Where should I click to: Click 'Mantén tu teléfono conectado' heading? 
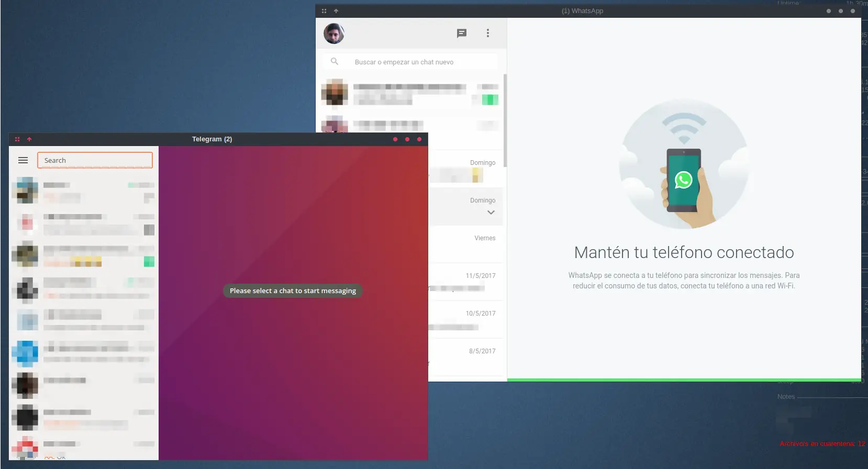(x=684, y=252)
